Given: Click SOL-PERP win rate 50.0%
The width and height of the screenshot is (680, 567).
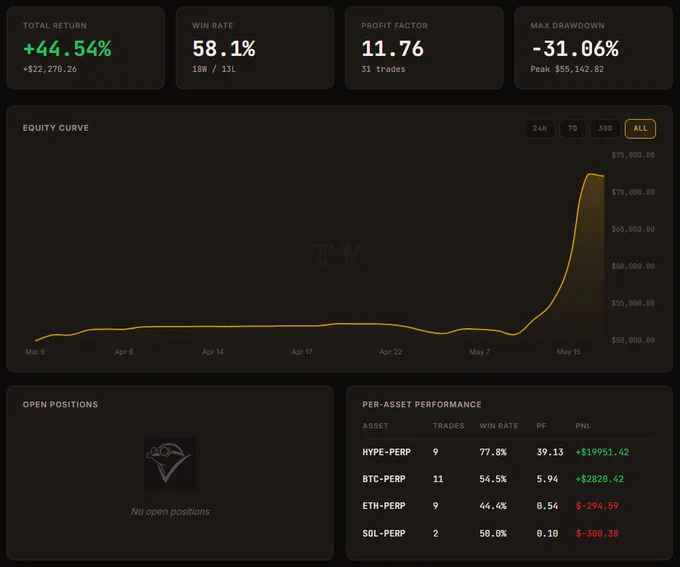Looking at the screenshot, I should [x=493, y=533].
